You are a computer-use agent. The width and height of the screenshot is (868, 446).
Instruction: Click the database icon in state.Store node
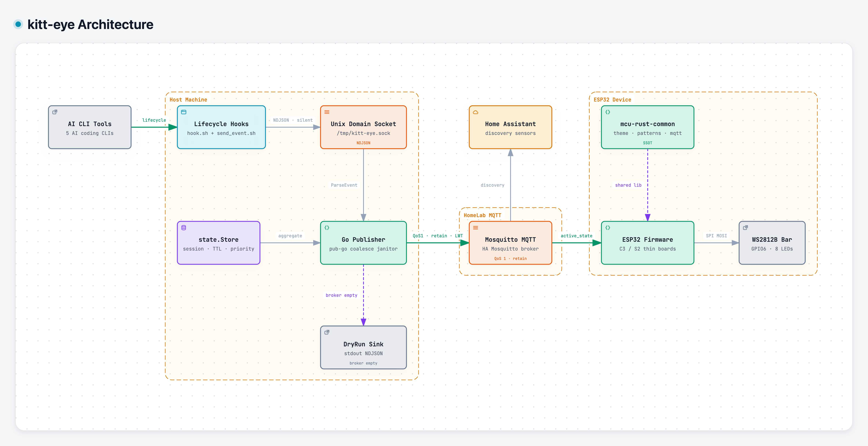pyautogui.click(x=184, y=228)
